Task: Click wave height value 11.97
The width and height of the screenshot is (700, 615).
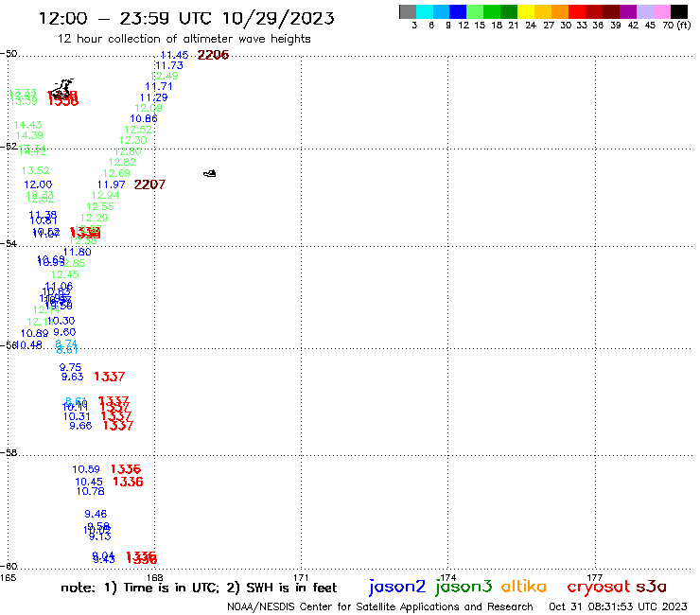Action: pos(112,184)
